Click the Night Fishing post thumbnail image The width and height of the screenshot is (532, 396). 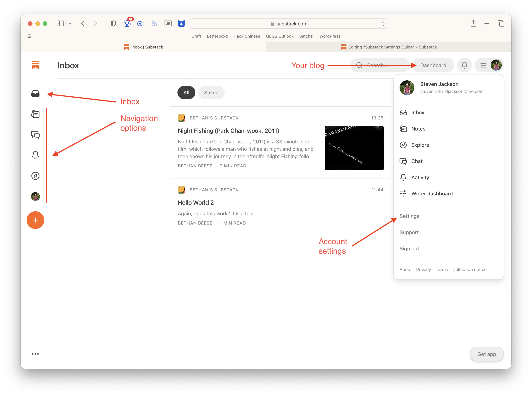pyautogui.click(x=354, y=148)
